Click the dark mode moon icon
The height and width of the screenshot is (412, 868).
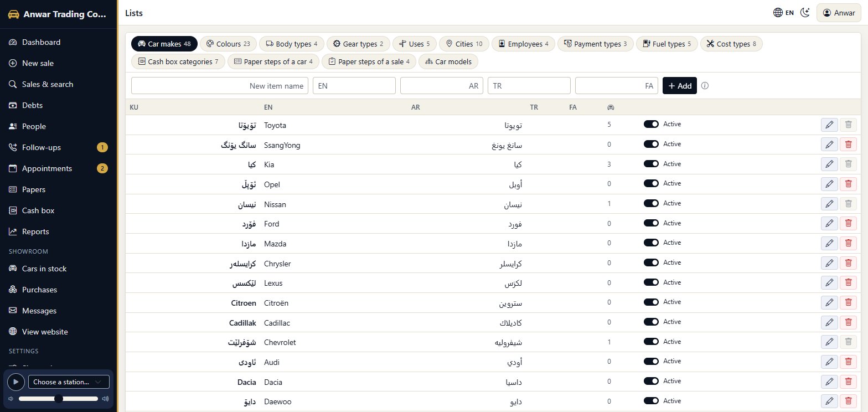click(805, 13)
